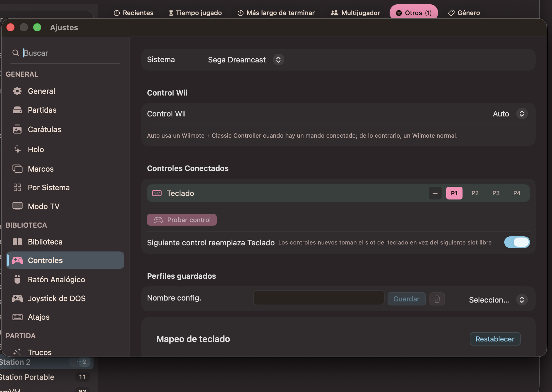Select the Partidas drive icon

tap(17, 110)
